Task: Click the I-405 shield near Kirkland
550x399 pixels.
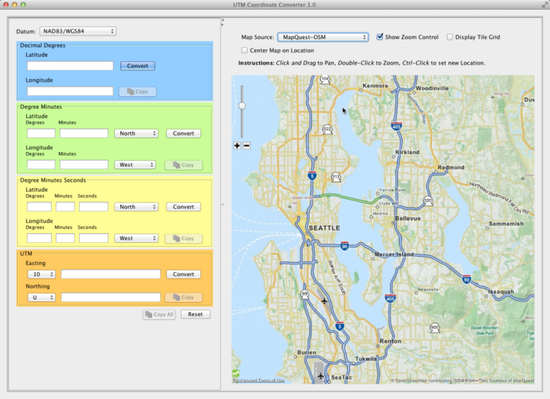Action: click(396, 127)
